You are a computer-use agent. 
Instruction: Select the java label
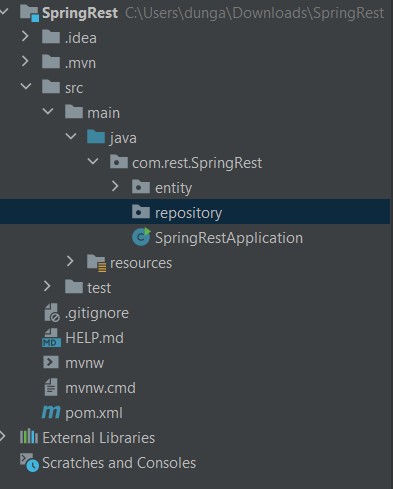[x=123, y=138]
